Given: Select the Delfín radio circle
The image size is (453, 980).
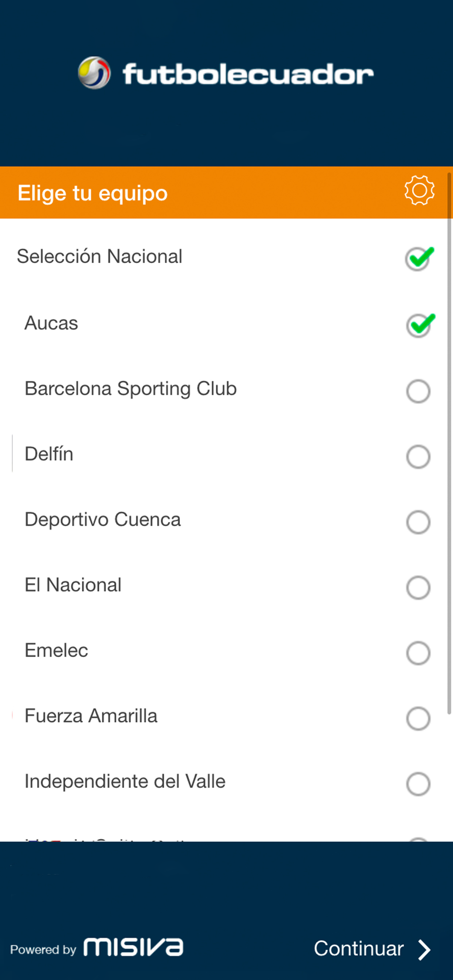Looking at the screenshot, I should coord(418,457).
